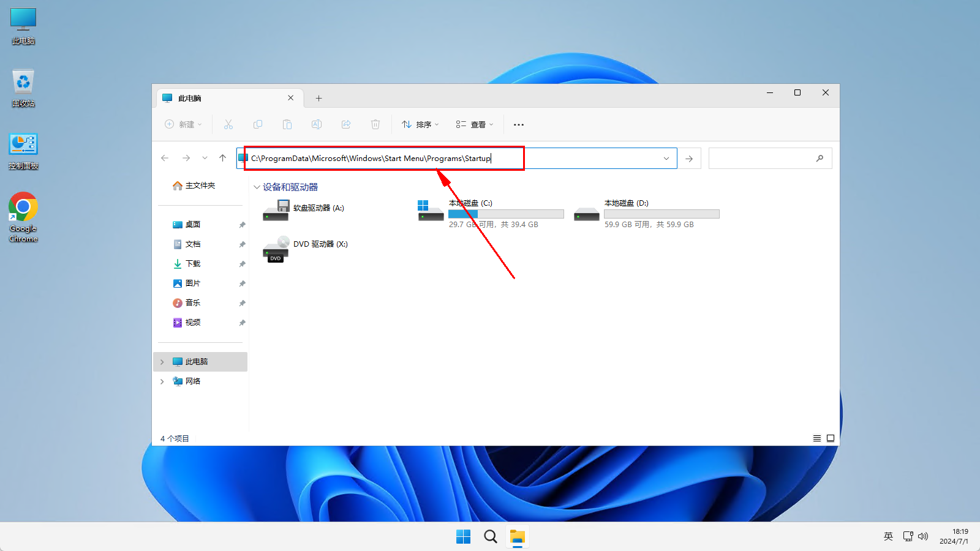Viewport: 980px width, 551px height.
Task: Open the 查看 View dropdown
Action: click(475, 124)
